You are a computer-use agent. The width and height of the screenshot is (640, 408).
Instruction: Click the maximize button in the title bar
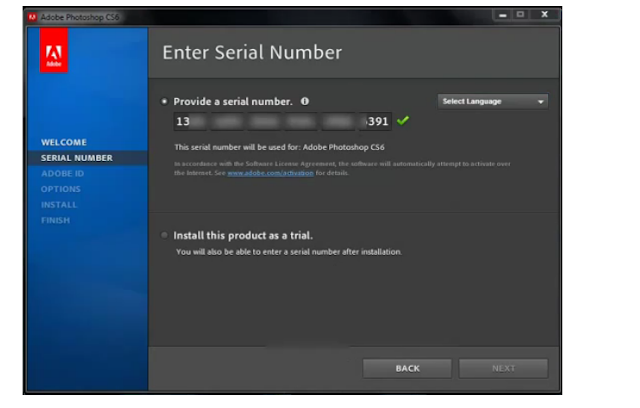point(520,15)
